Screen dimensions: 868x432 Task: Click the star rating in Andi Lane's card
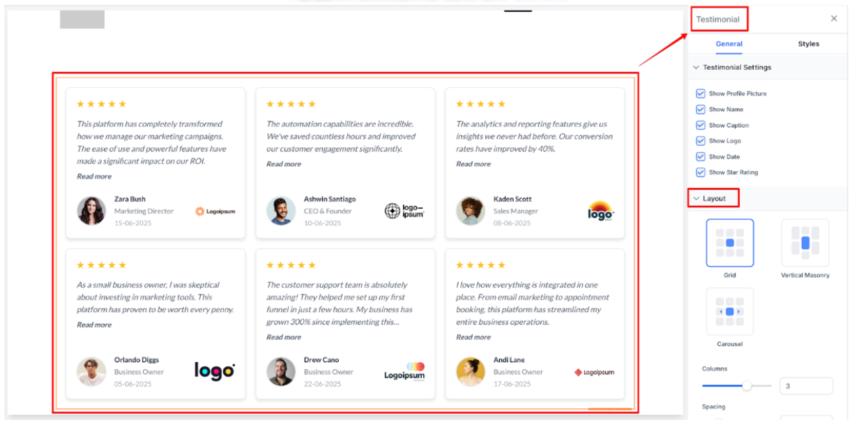(480, 265)
